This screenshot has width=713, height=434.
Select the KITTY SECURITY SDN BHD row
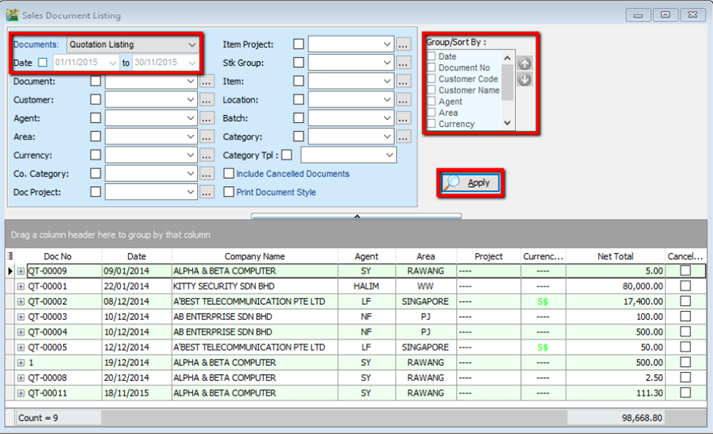pos(253,286)
